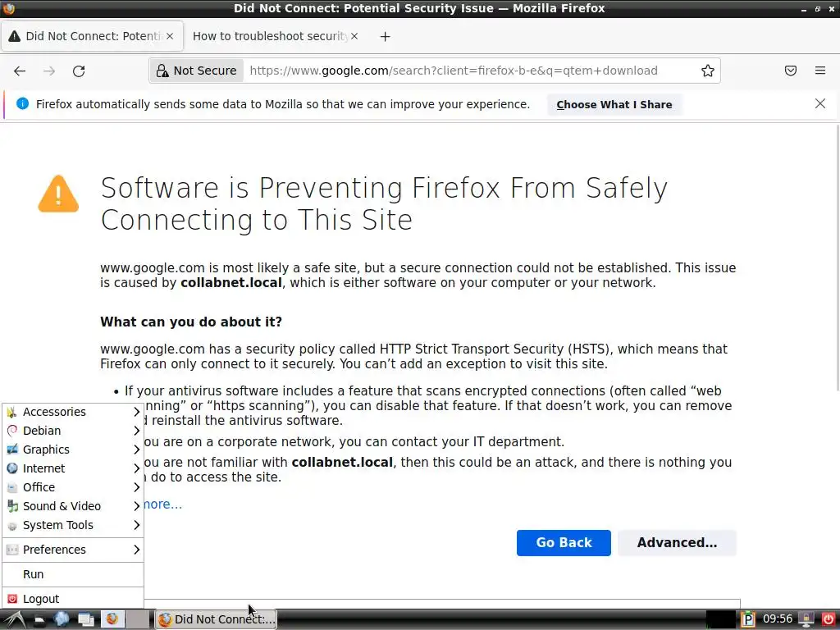Screen dimensions: 840x630
Task: Click the LXDE start menu button
Action: point(15,619)
